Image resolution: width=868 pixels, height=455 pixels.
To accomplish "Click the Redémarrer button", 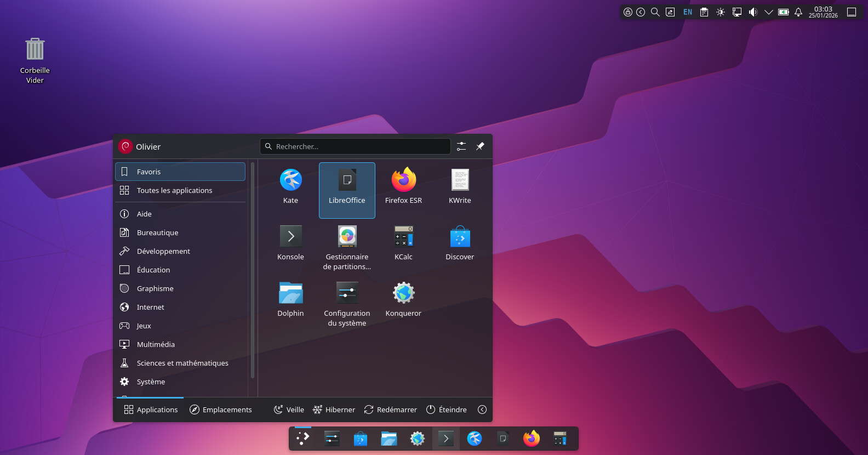I will click(x=390, y=410).
